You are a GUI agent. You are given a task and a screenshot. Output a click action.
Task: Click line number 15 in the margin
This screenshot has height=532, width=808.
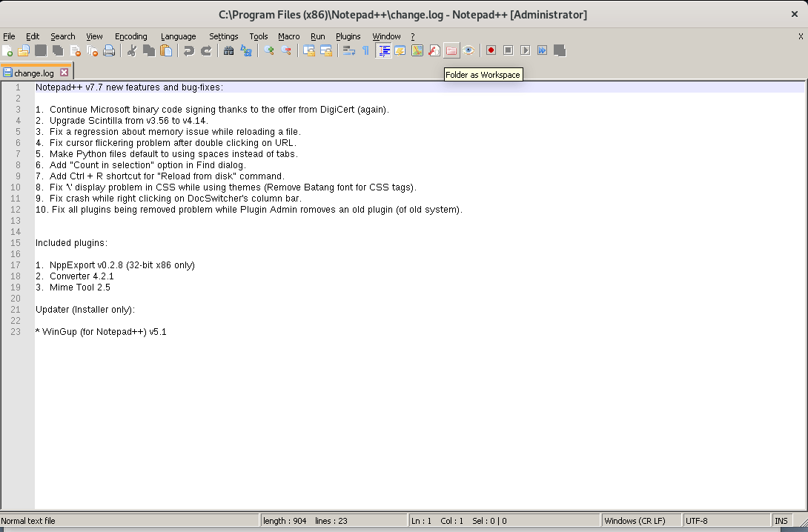[16, 242]
